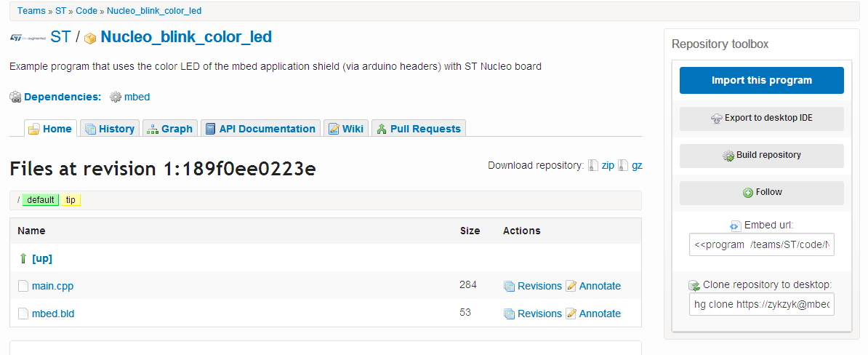868x355 pixels.
Task: View Revisions of mbed.bld
Action: (x=539, y=314)
